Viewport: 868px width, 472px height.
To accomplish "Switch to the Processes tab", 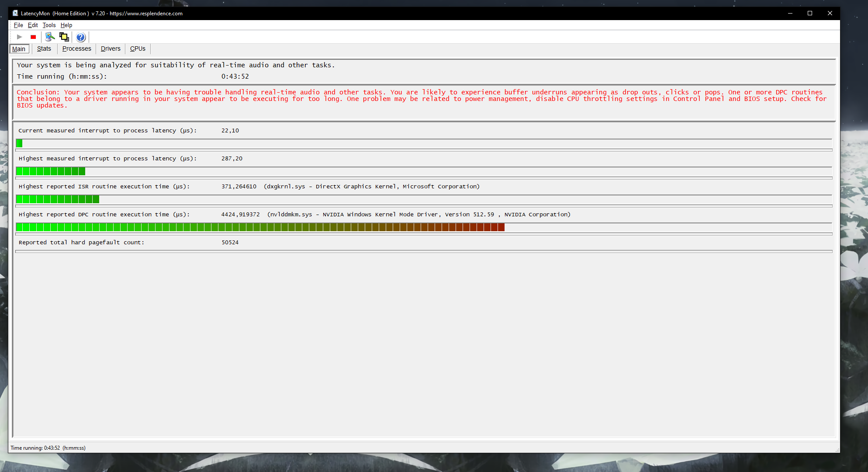I will click(x=76, y=49).
